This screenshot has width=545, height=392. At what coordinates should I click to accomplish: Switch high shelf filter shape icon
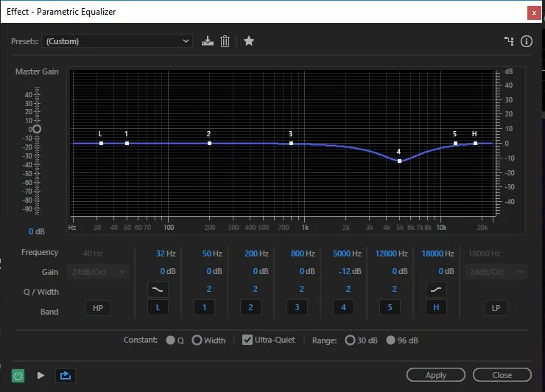coord(436,290)
